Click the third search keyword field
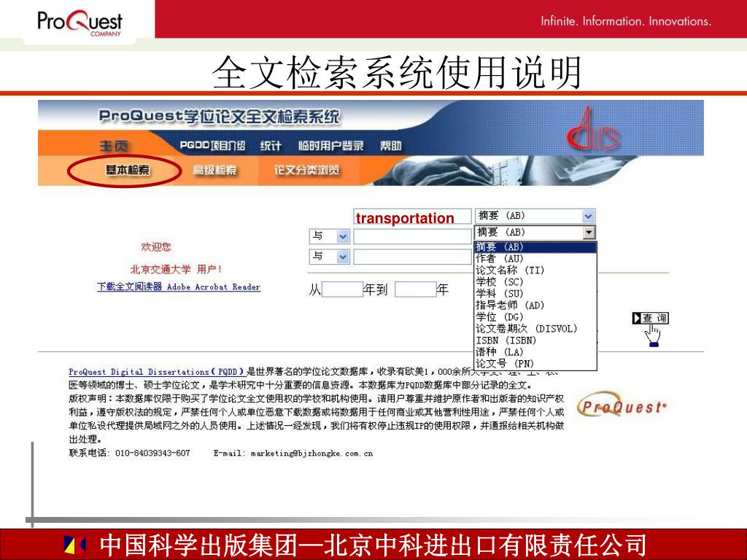The height and width of the screenshot is (560, 747). tap(413, 257)
